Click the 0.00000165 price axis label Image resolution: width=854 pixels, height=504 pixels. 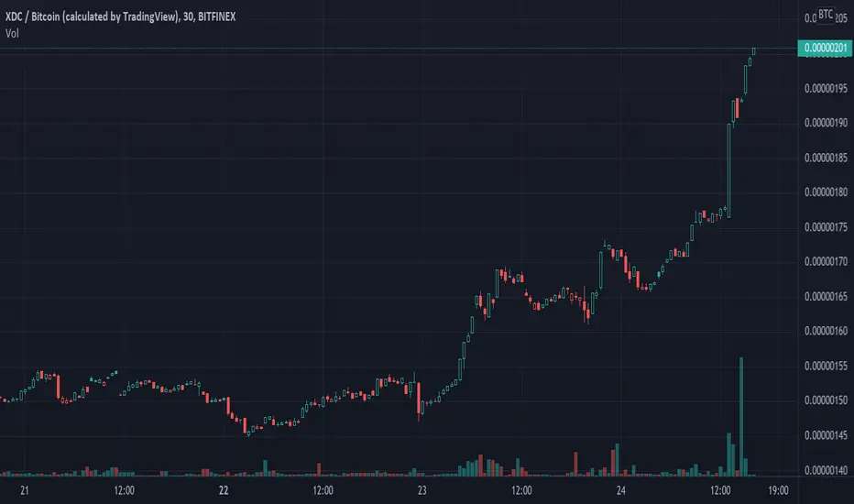[826, 297]
